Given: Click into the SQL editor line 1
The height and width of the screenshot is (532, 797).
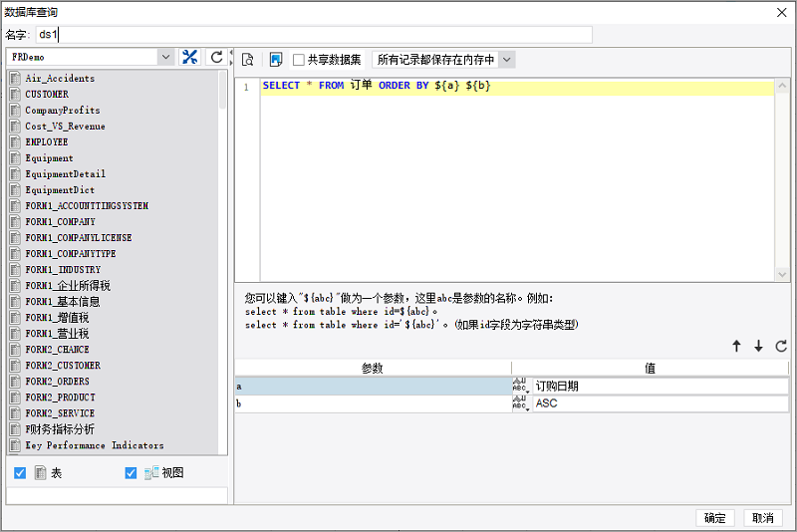Looking at the screenshot, I should [x=517, y=86].
